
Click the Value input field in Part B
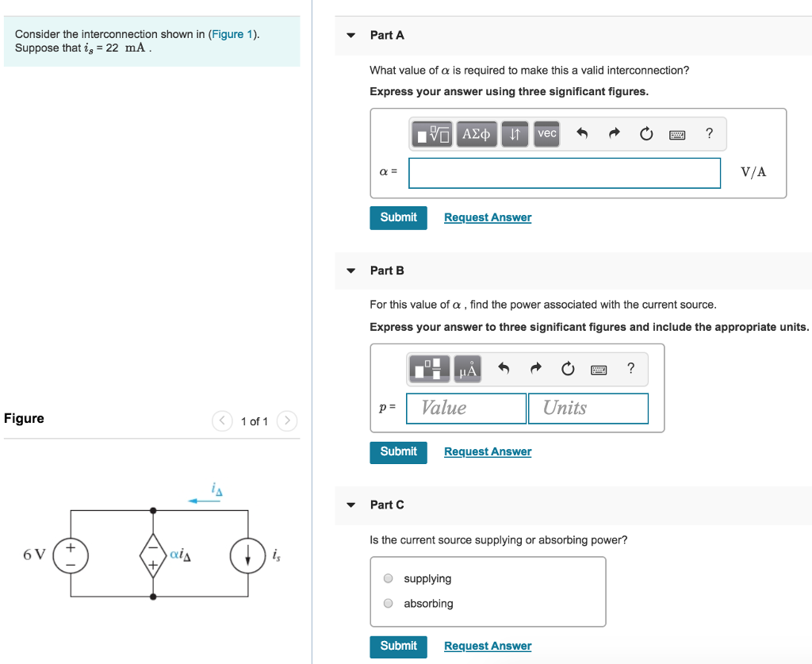[465, 408]
